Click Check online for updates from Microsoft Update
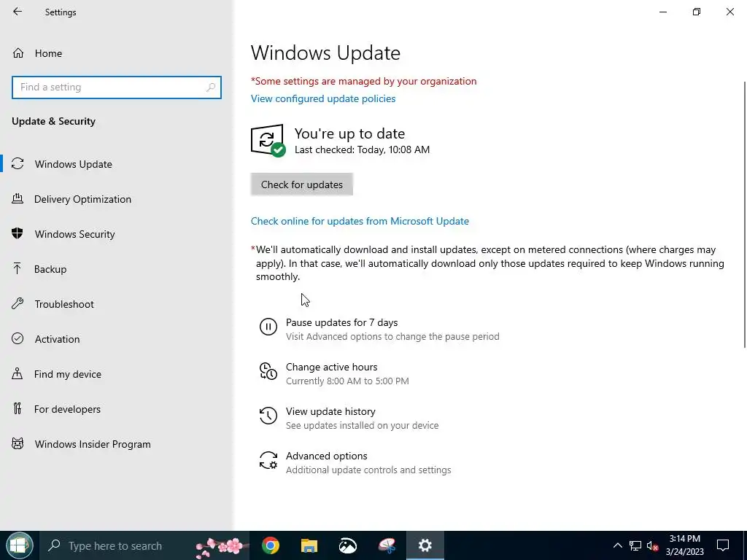747x560 pixels. [x=360, y=221]
